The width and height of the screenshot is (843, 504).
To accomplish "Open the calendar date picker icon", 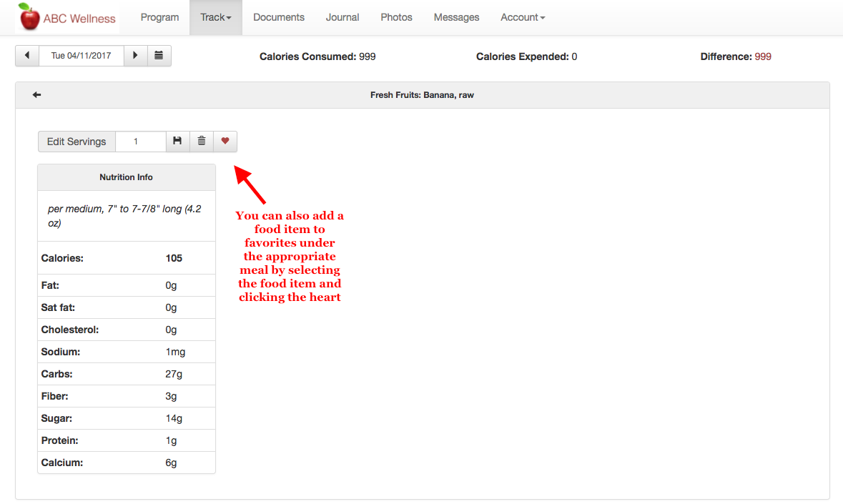I will 159,56.
